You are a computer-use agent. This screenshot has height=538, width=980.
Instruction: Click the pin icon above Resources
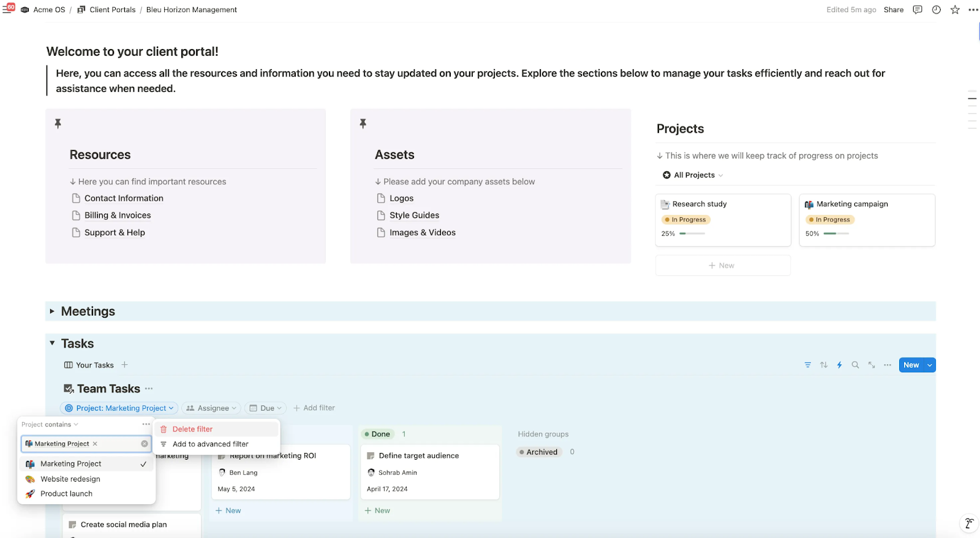pos(58,124)
